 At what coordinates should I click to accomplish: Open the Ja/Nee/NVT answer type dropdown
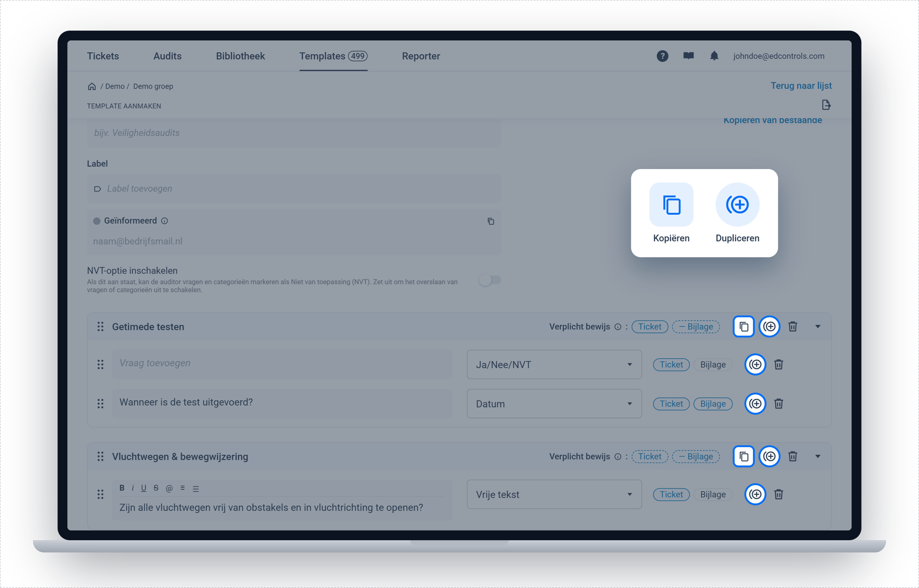(554, 365)
